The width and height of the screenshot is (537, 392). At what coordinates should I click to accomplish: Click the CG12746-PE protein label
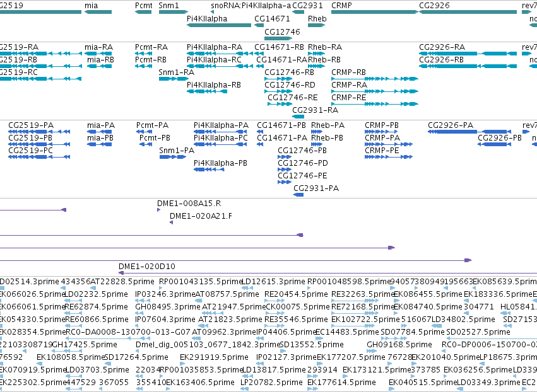(x=302, y=176)
